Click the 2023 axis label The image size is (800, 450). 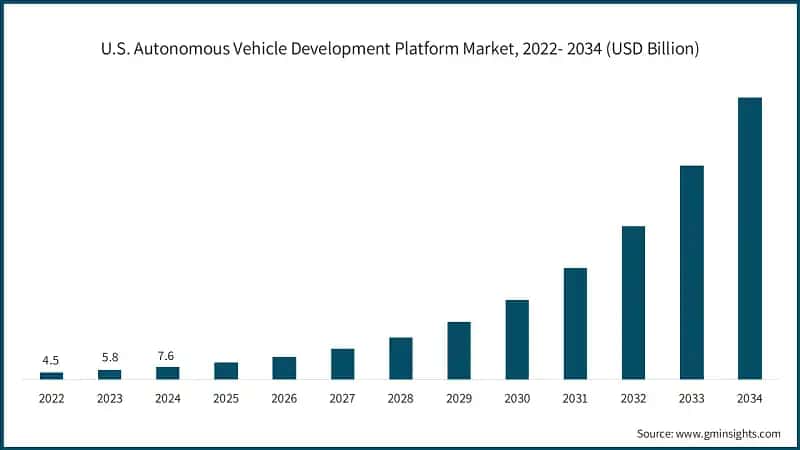click(x=110, y=398)
